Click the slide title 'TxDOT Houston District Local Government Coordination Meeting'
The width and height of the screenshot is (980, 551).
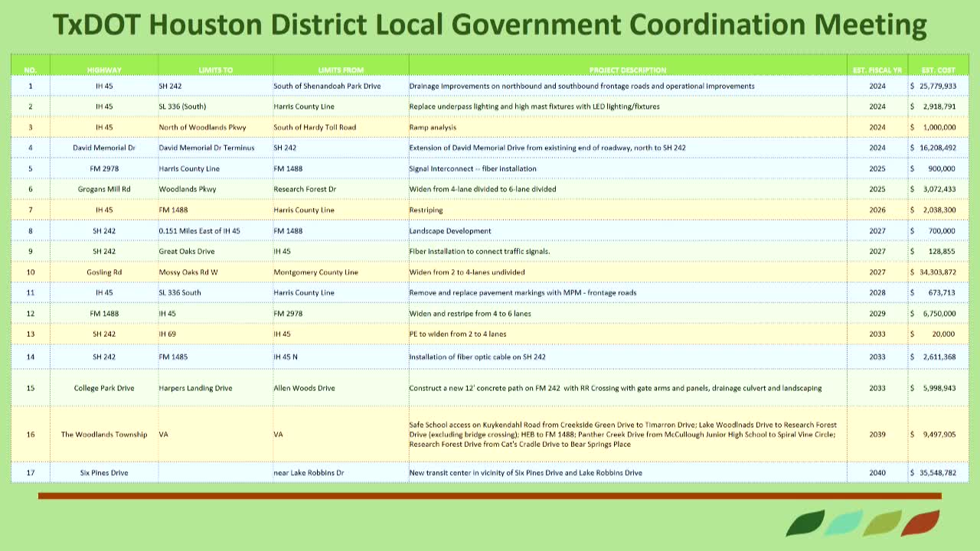click(490, 25)
